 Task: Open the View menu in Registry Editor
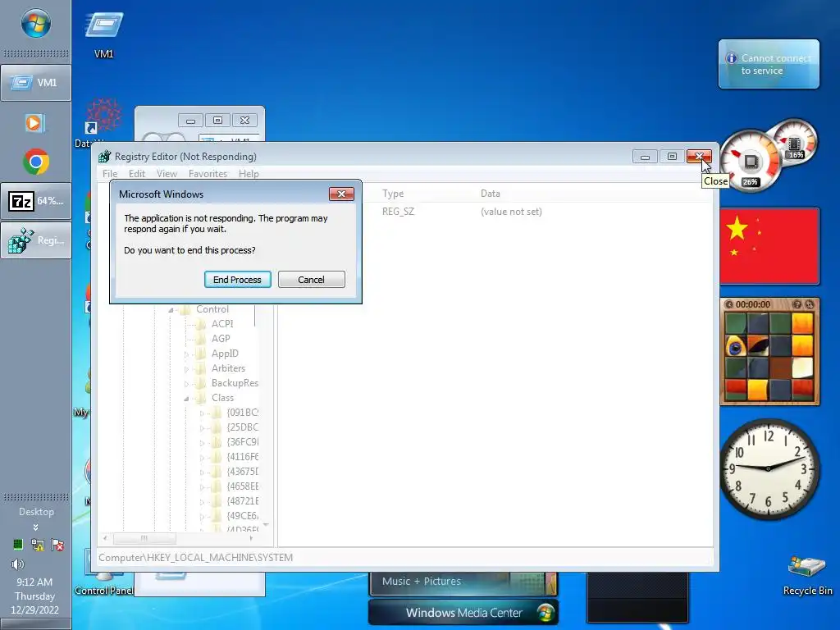(x=167, y=174)
